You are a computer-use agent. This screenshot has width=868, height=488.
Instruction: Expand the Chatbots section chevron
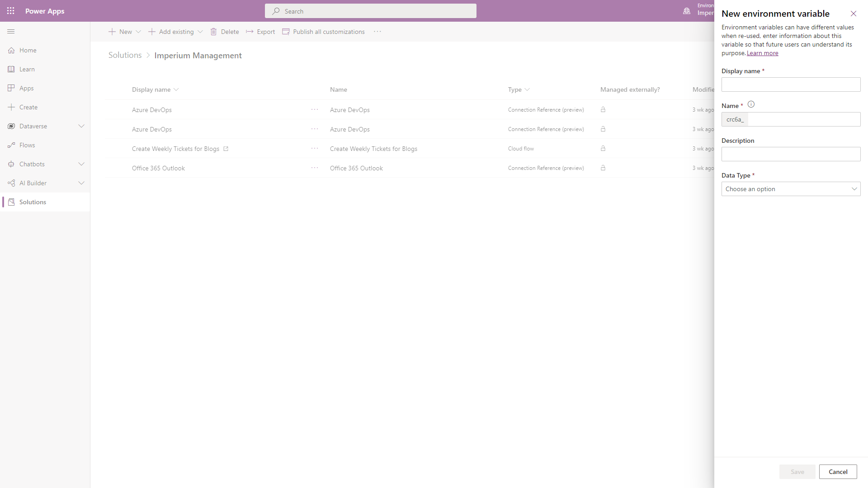pyautogui.click(x=82, y=164)
